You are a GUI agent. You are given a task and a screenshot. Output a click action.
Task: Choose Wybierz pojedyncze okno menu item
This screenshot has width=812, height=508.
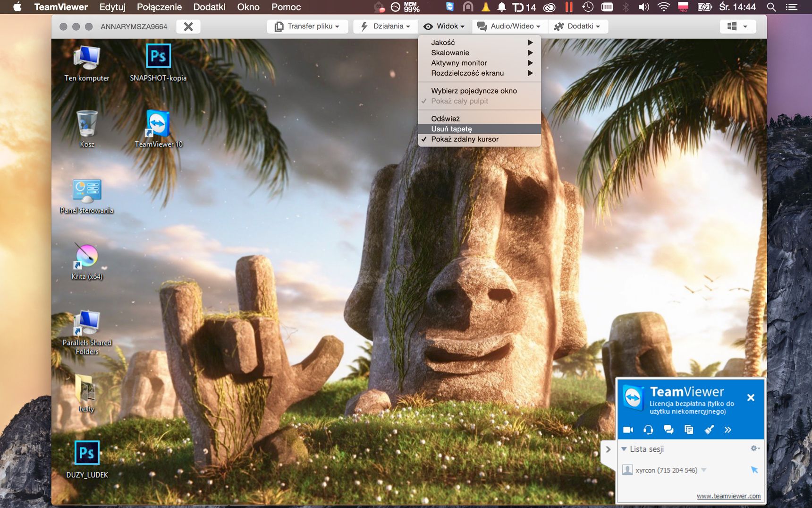pyautogui.click(x=479, y=91)
